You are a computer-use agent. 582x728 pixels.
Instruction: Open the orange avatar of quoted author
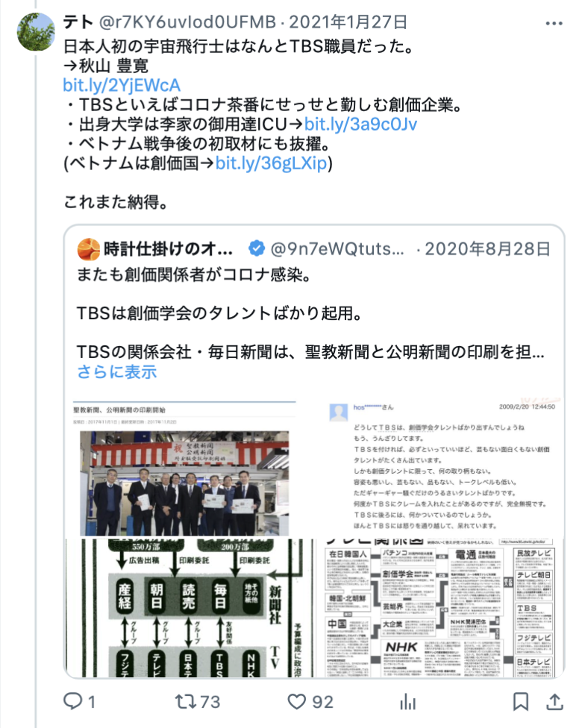[88, 249]
